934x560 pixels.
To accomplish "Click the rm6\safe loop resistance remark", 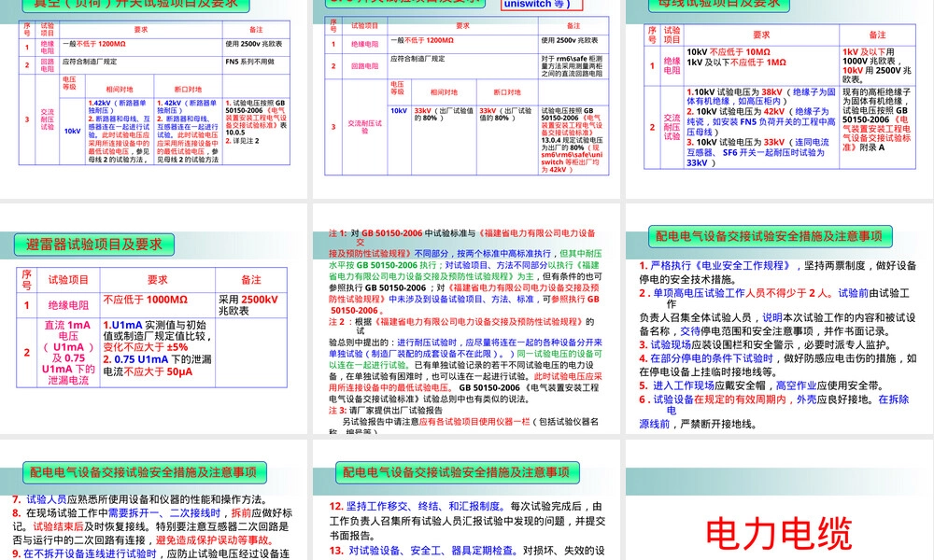I will click(x=573, y=66).
